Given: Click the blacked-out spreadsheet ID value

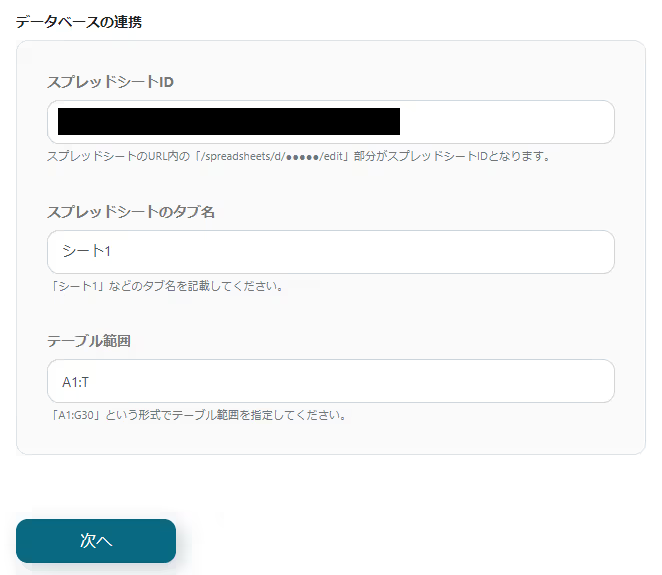Looking at the screenshot, I should [x=229, y=122].
